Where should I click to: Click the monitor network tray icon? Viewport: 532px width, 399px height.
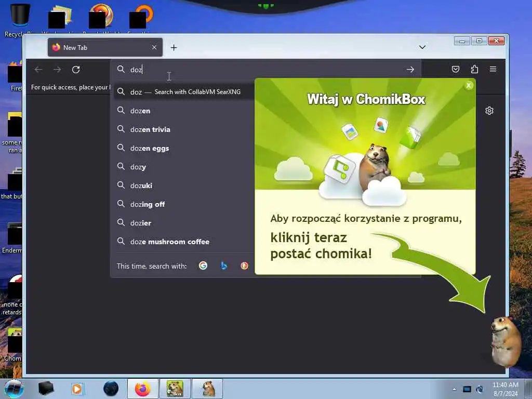[467, 389]
